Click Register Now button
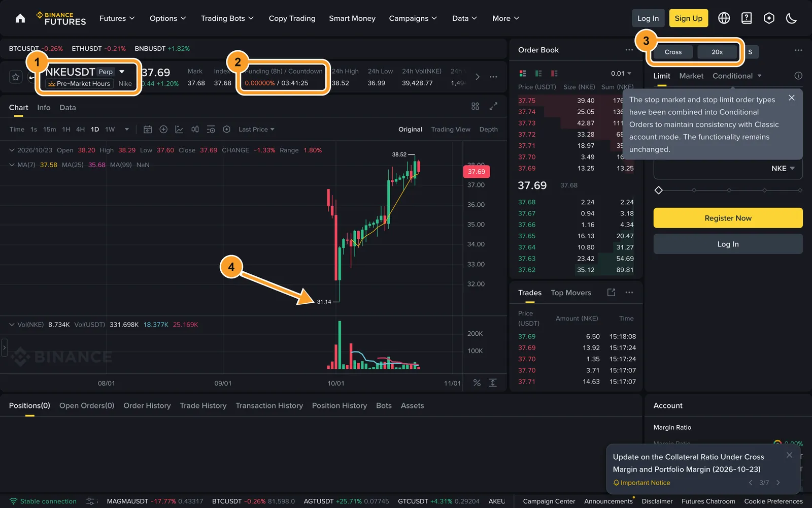This screenshot has width=812, height=508. (x=728, y=218)
